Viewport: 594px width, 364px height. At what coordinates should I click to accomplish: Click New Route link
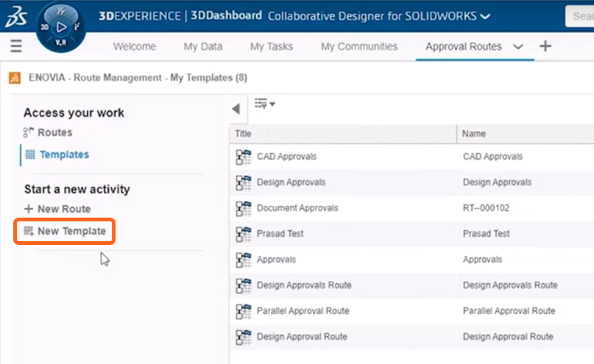tap(63, 209)
